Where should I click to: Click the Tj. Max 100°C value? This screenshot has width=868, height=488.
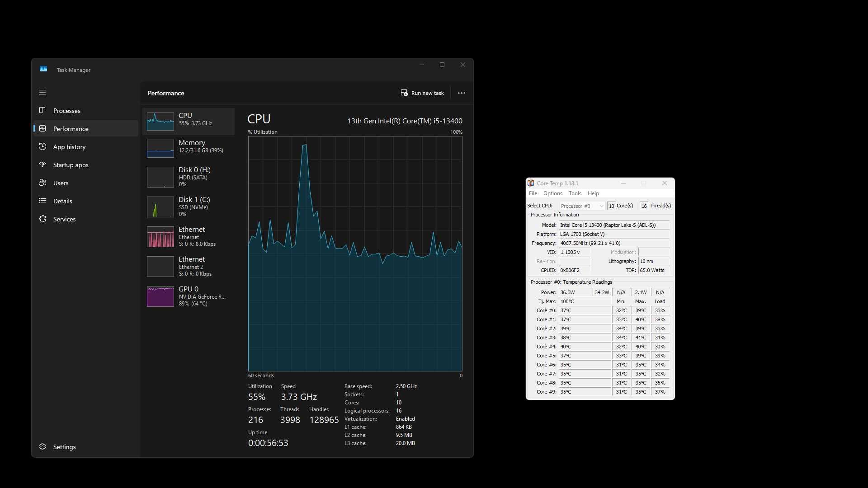click(585, 301)
